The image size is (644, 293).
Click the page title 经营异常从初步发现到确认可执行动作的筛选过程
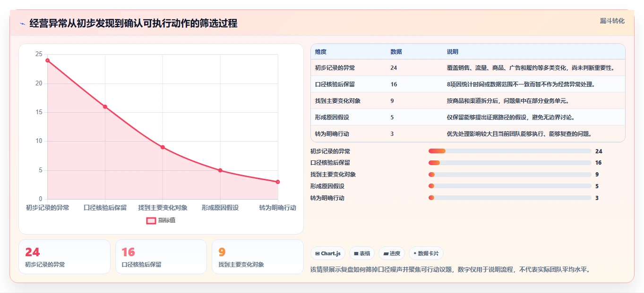[x=133, y=24]
